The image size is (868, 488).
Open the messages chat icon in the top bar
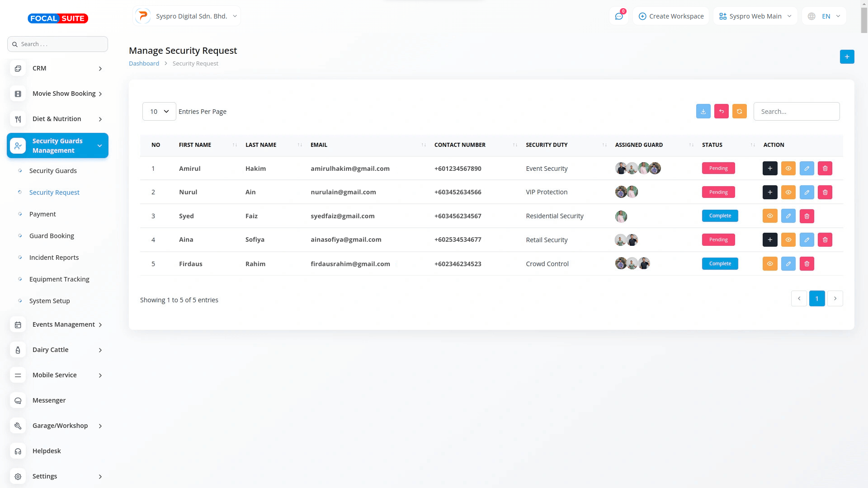point(618,16)
